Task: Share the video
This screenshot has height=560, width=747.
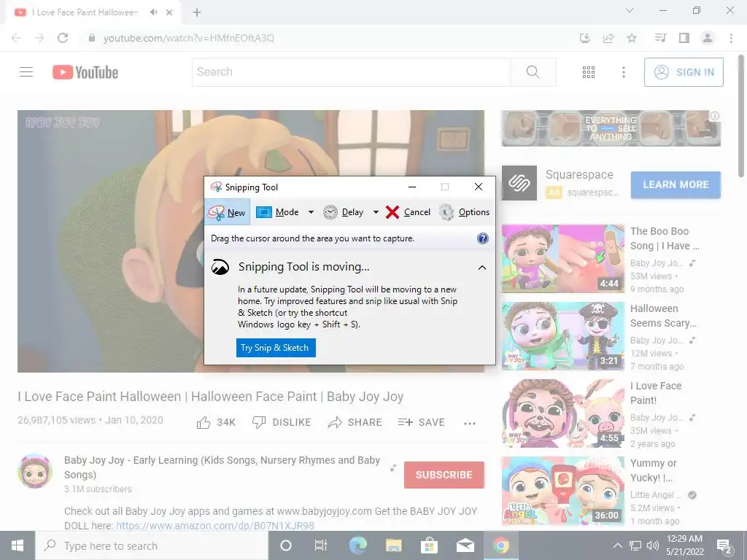Action: (355, 422)
